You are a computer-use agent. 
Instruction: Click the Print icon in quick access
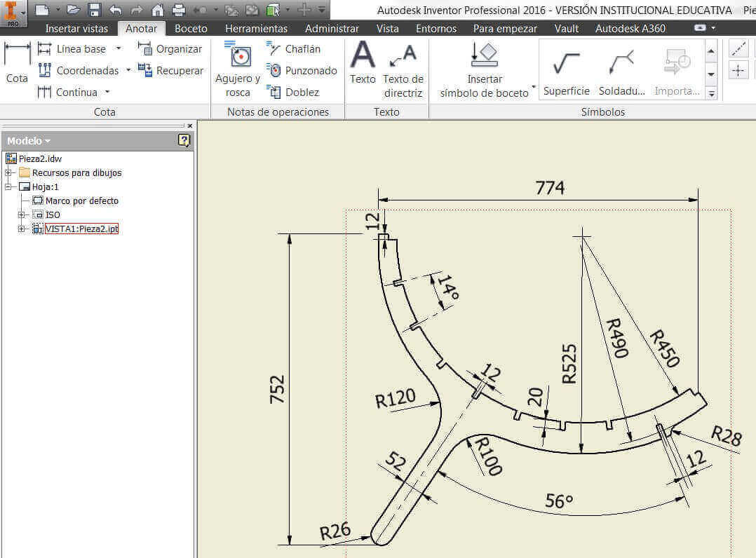click(179, 10)
